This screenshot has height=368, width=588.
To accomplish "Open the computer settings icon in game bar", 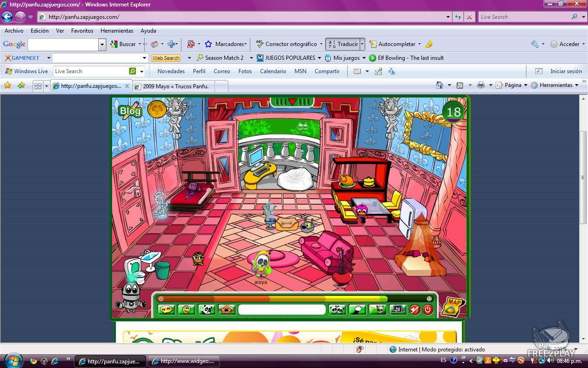I will coord(398,310).
